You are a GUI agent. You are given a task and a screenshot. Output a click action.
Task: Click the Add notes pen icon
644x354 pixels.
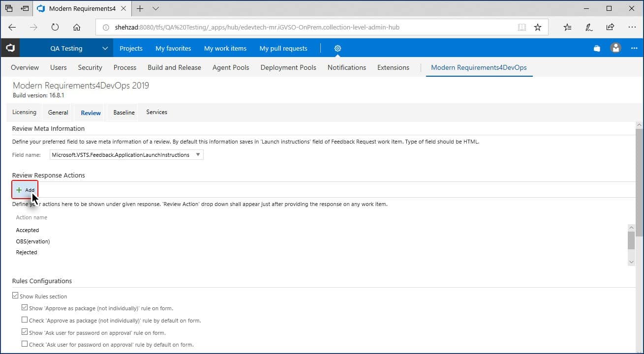[x=589, y=28]
